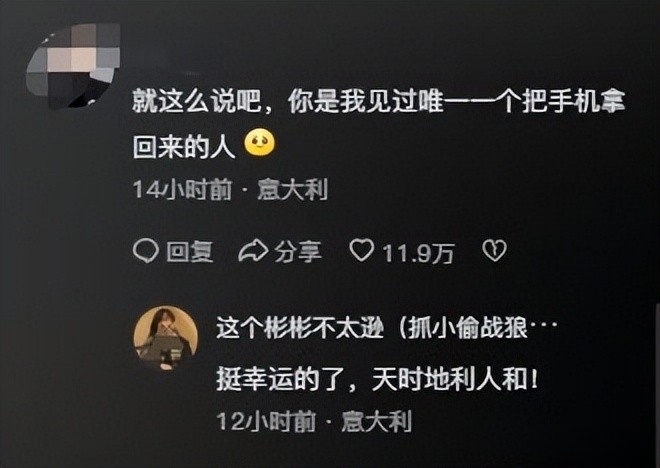Dislike the comment using broken heart icon
660x468 pixels.
click(x=494, y=251)
